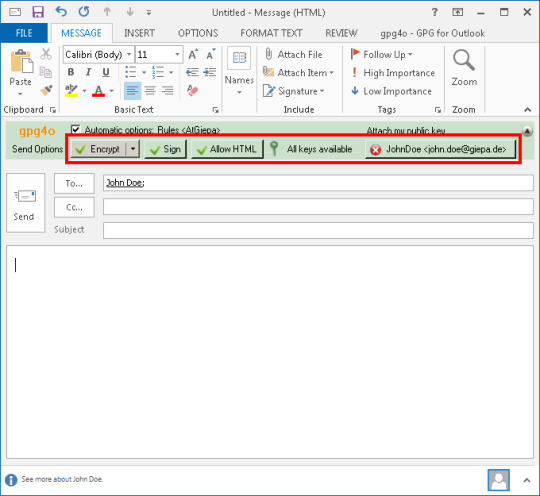Apply yellow text highlight color
This screenshot has width=540, height=496.
click(x=72, y=91)
